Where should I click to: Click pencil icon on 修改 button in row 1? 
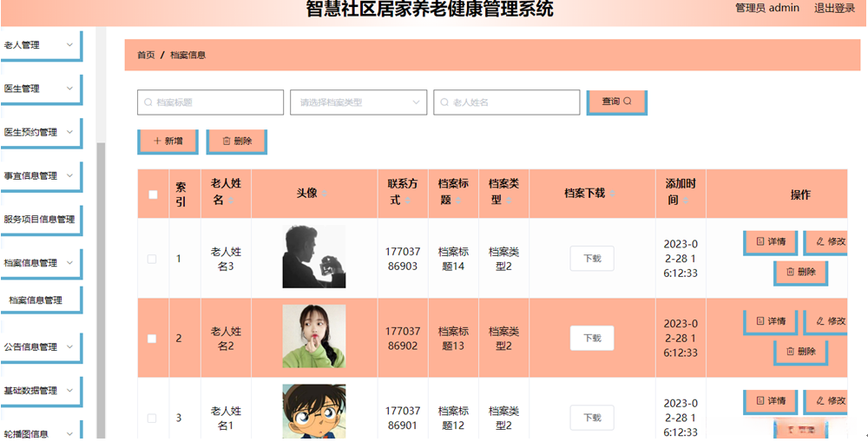pos(820,241)
